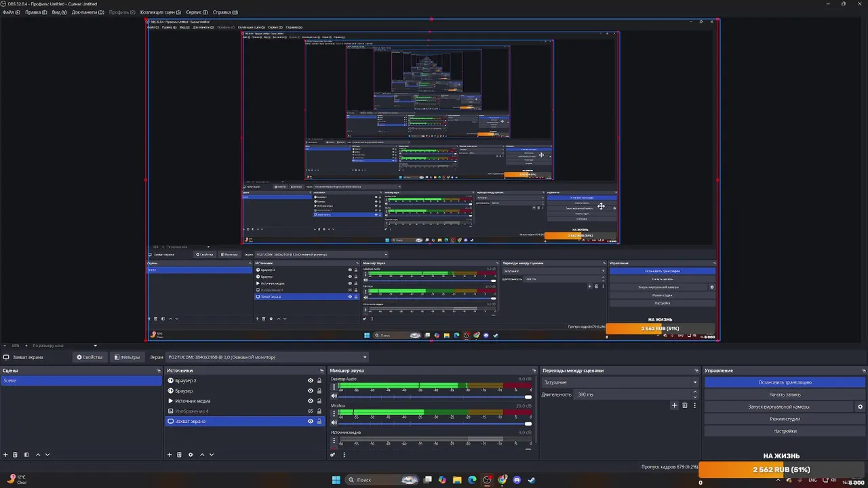The image size is (868, 488).
Task: Undock the Источники panel with float icon
Action: [321, 371]
